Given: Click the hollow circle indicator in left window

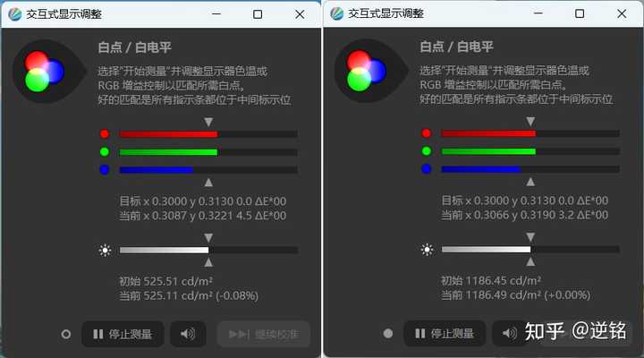Looking at the screenshot, I should pos(65,334).
